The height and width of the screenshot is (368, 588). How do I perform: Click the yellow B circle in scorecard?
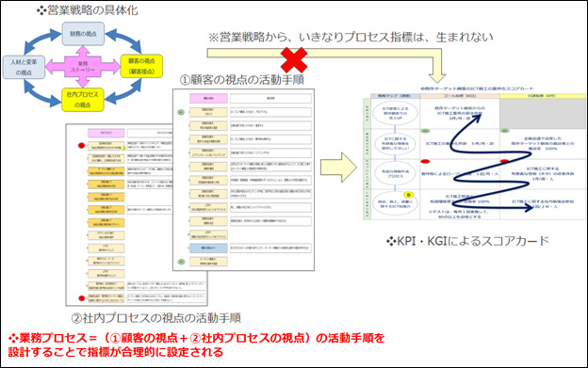pos(408,195)
